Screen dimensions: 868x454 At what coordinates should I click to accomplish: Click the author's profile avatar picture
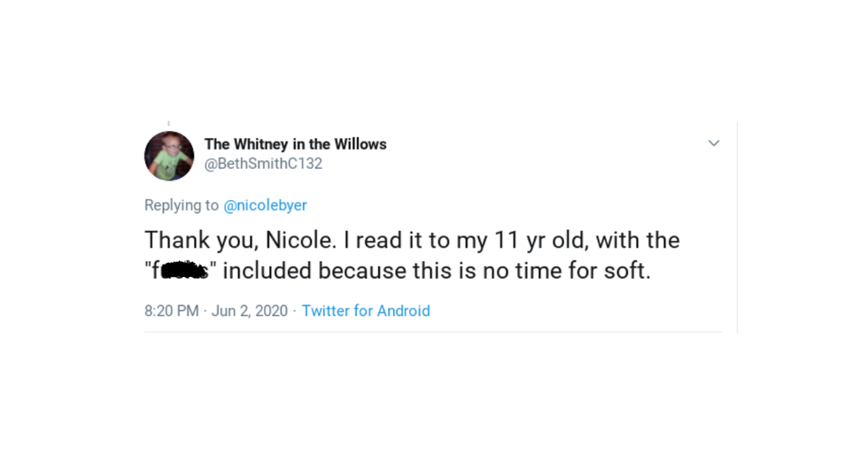[168, 156]
